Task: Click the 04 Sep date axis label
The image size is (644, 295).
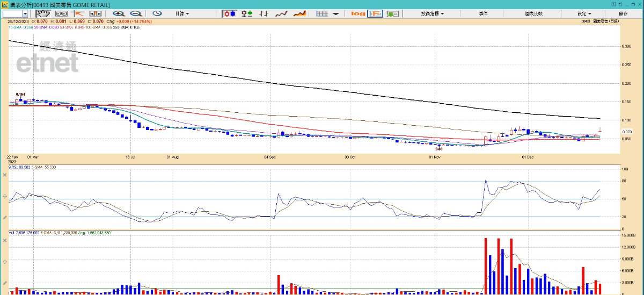Action: click(x=270, y=157)
